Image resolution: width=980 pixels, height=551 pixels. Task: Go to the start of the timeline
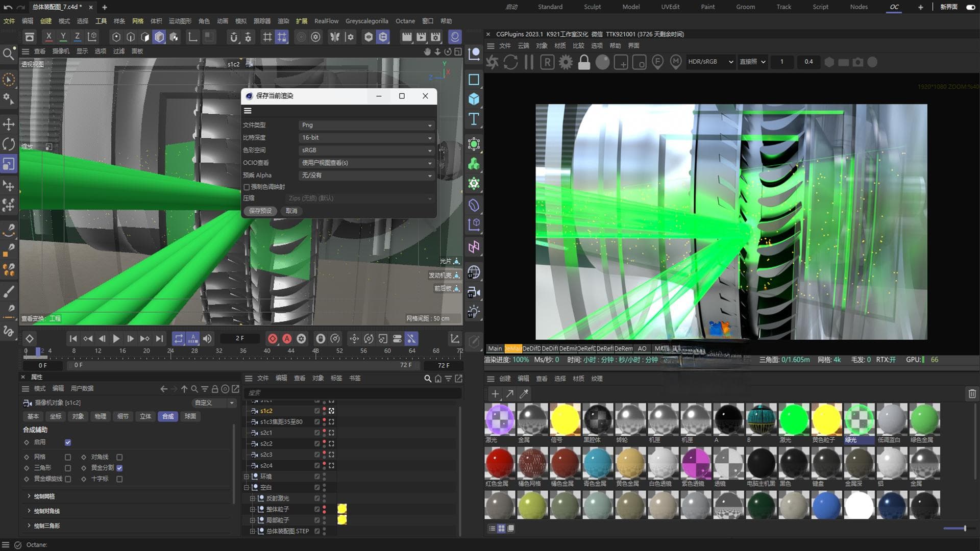tap(73, 338)
